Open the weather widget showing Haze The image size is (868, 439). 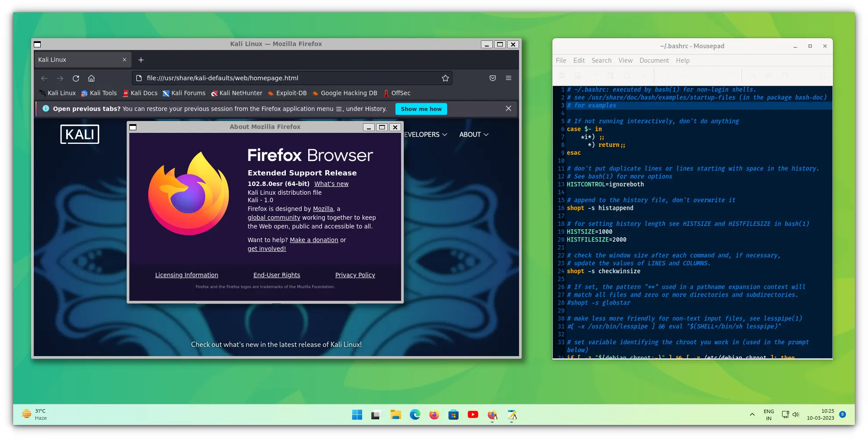click(35, 414)
